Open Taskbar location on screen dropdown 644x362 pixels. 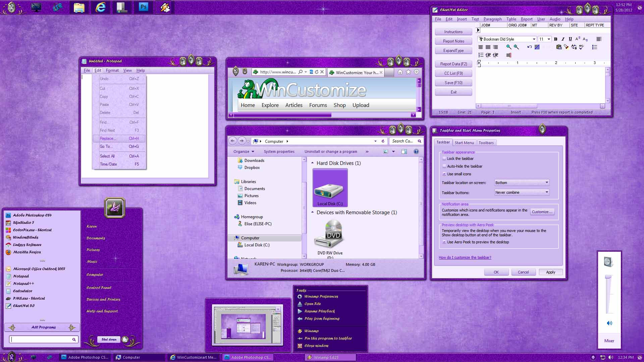click(x=522, y=183)
